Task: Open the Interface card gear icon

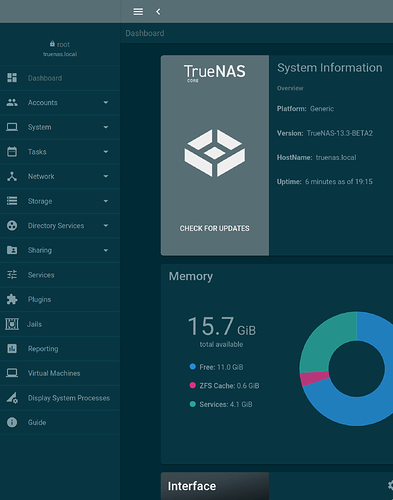Action: coord(390,485)
